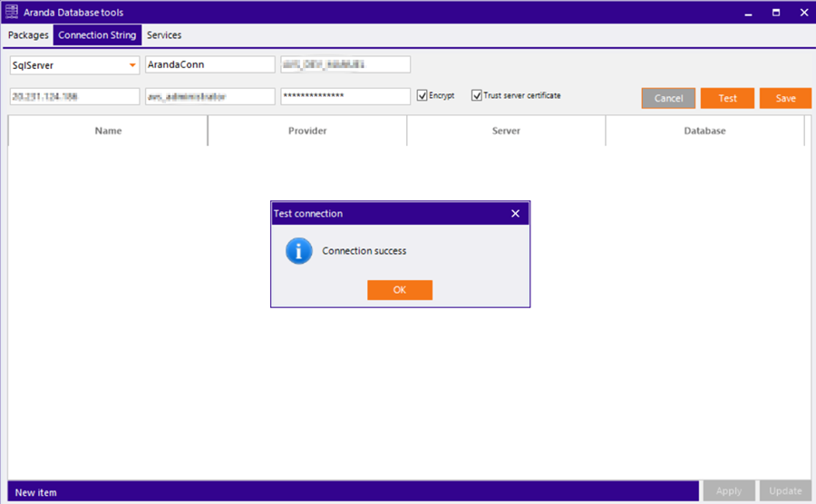The width and height of the screenshot is (816, 504).
Task: Click the Cancel button
Action: [668, 98]
